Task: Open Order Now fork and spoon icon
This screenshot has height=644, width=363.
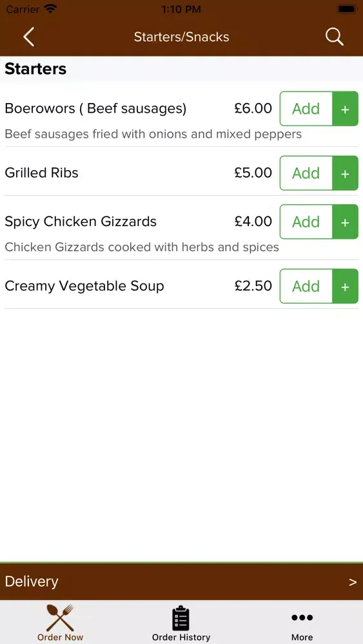Action: tap(60, 618)
